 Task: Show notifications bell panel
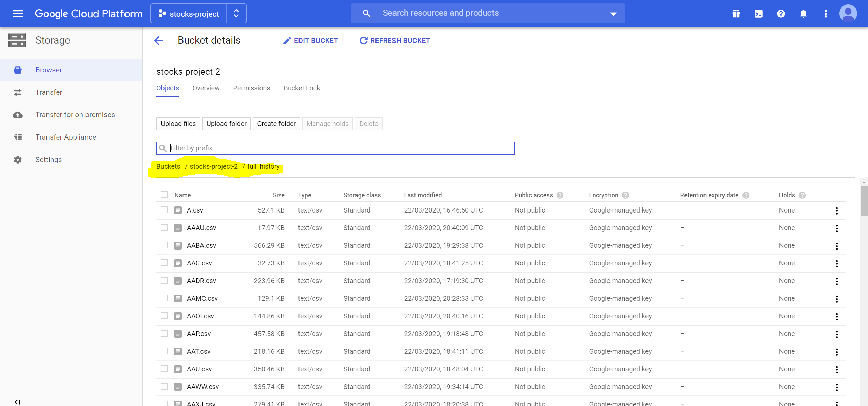[x=803, y=14]
